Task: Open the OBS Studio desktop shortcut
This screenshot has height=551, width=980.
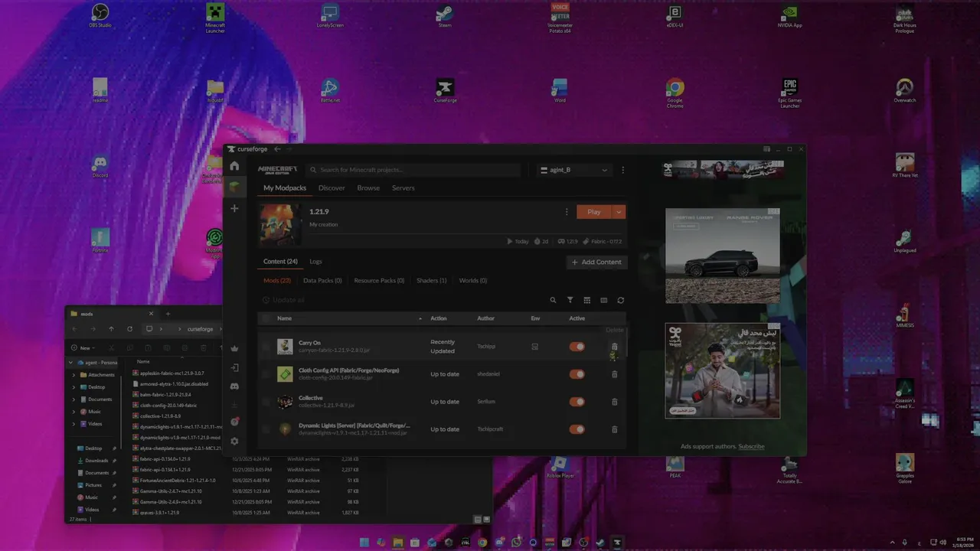Action: tap(100, 16)
